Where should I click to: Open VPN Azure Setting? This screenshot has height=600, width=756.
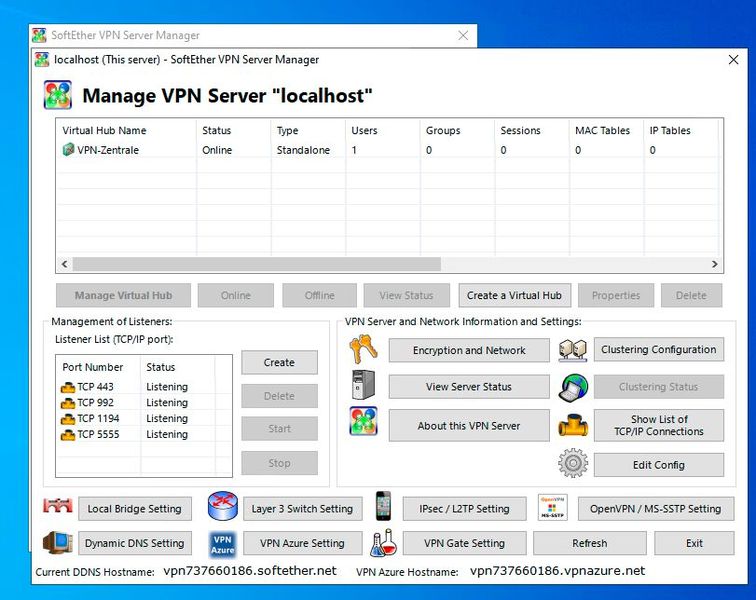tap(302, 543)
